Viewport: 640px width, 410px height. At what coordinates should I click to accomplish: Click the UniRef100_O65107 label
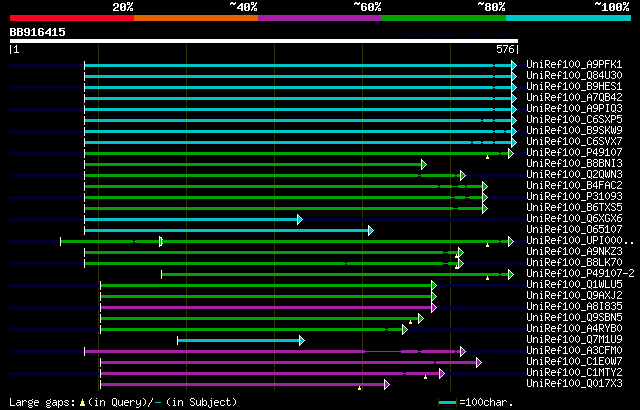pos(574,230)
